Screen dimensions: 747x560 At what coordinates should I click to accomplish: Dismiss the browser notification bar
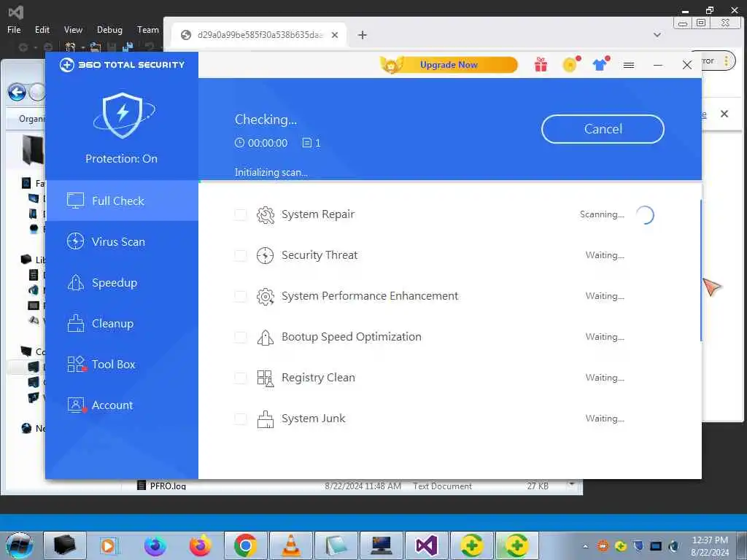(724, 114)
